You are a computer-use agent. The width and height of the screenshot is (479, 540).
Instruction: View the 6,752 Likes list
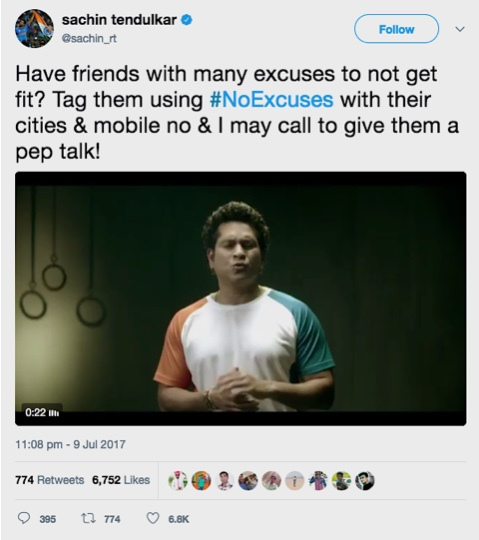(121, 480)
